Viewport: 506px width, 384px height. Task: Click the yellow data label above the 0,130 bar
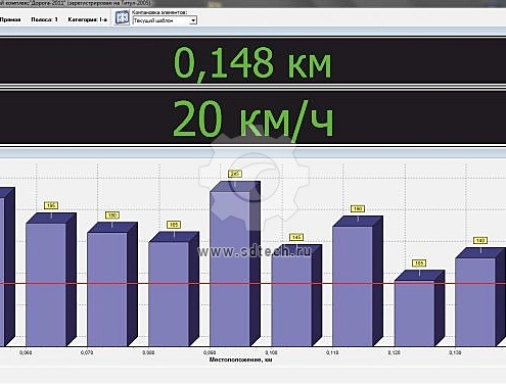point(480,240)
